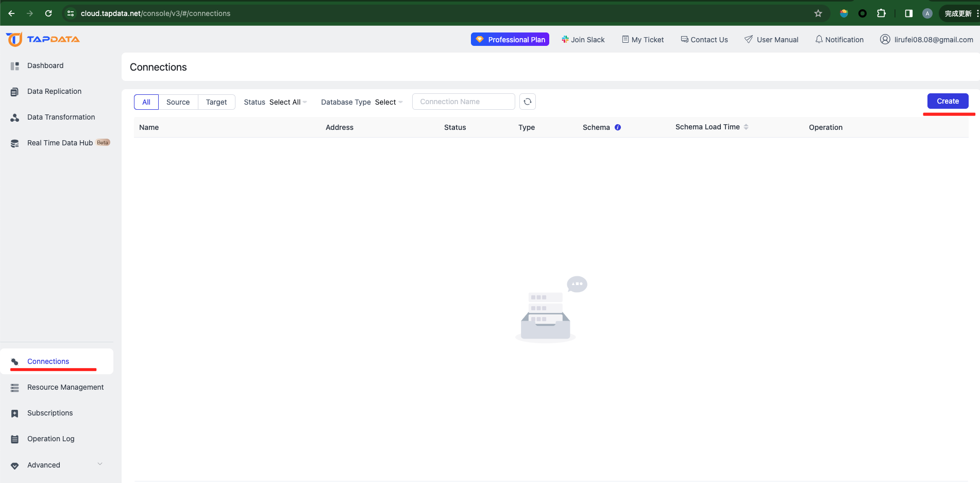Open My Ticket link
This screenshot has height=483, width=980.
pyautogui.click(x=648, y=40)
